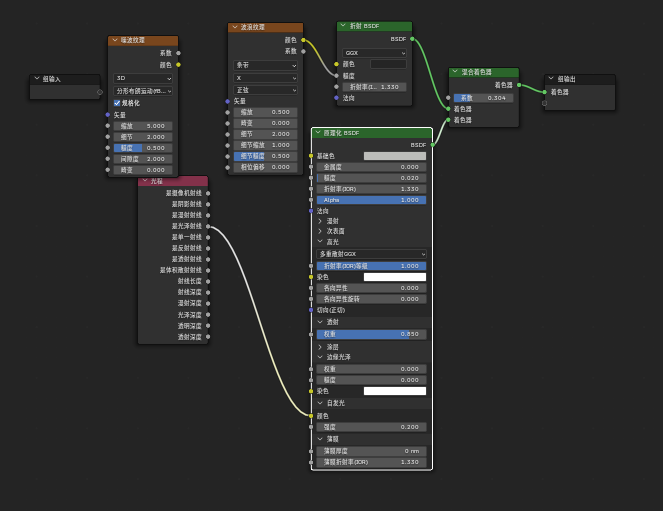Click the 透射深度 output socket on 光程

(208, 337)
